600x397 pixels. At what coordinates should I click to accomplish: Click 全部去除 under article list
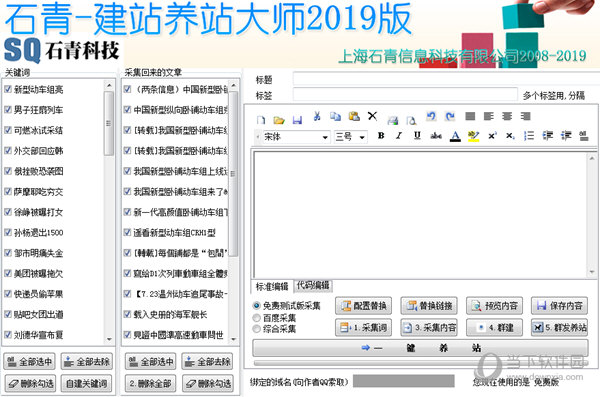(x=207, y=362)
